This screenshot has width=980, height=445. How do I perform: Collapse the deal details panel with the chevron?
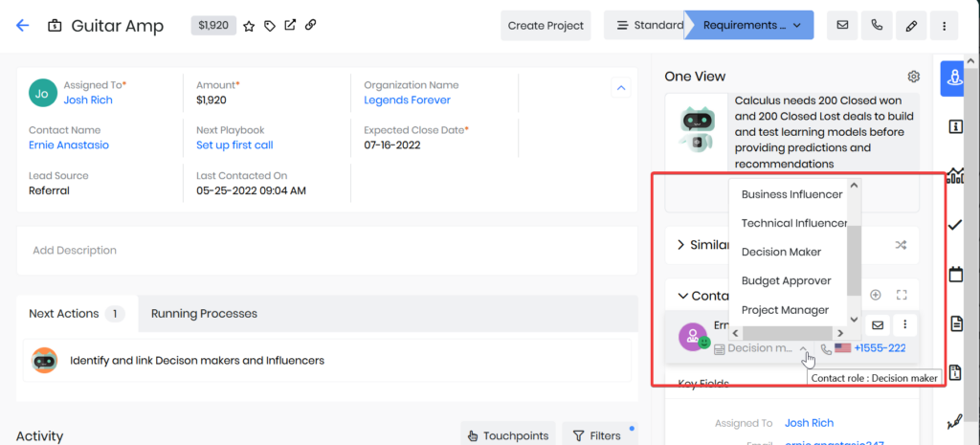pyautogui.click(x=620, y=88)
